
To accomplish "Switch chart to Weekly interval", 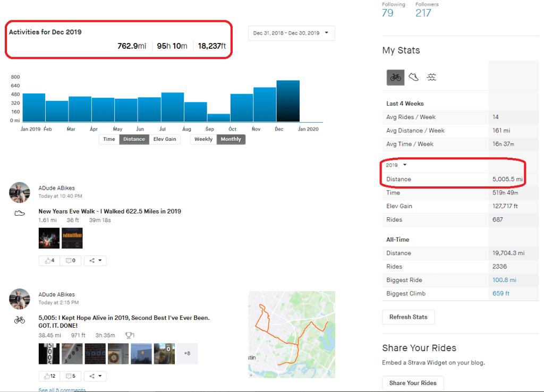I will coord(203,139).
